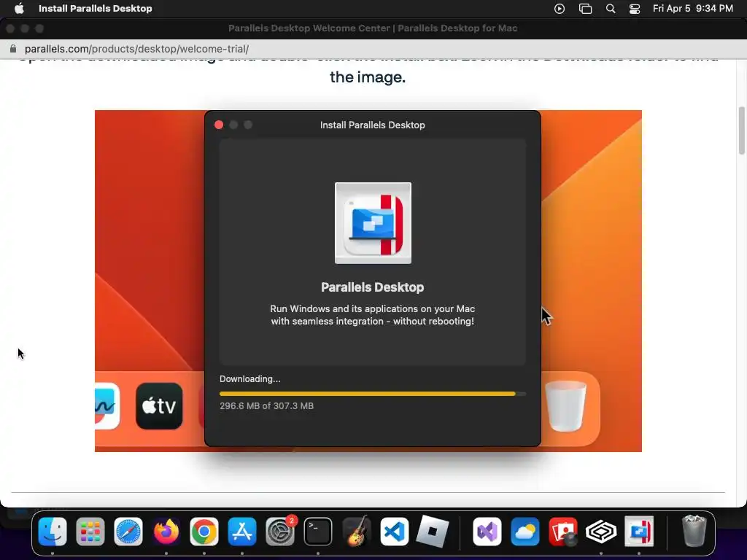
Task: Click the 'Downloading...' status text
Action: [x=249, y=379]
